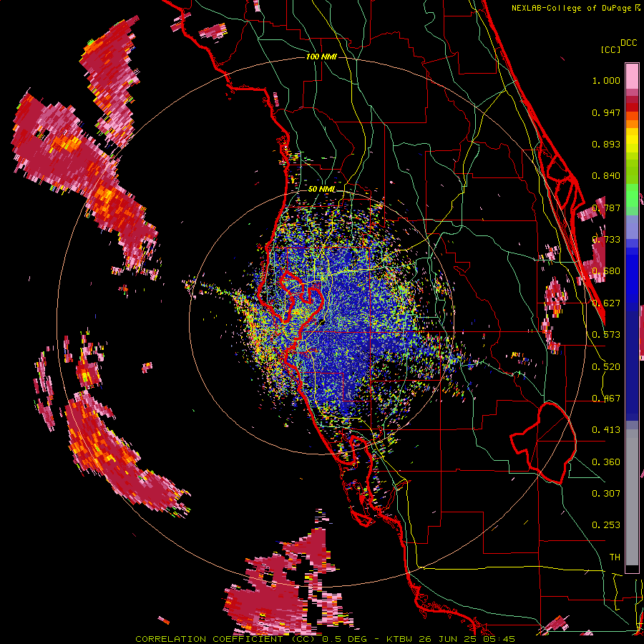The height and width of the screenshot is (644, 644).
Task: Select the 0.627 scale value
Action: (606, 303)
